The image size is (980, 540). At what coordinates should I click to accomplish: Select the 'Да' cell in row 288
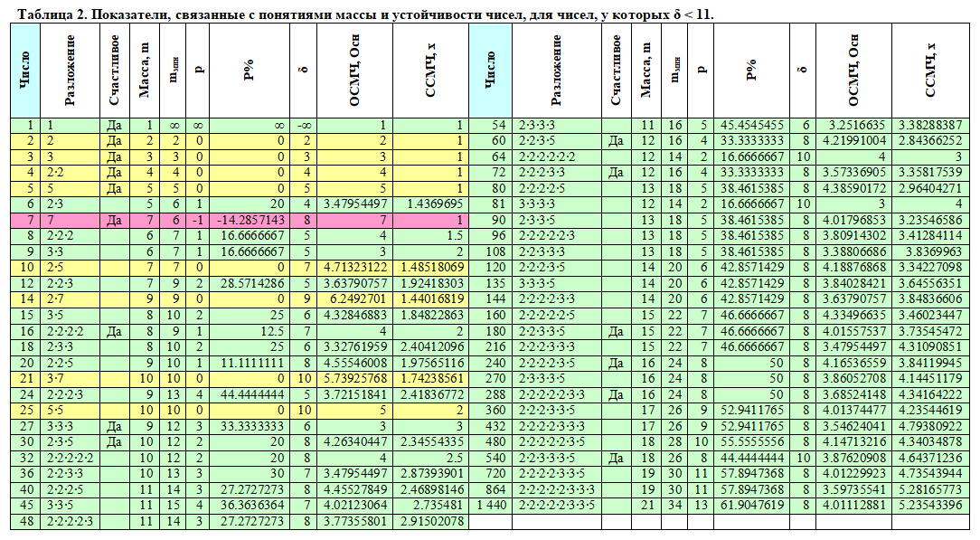617,394
